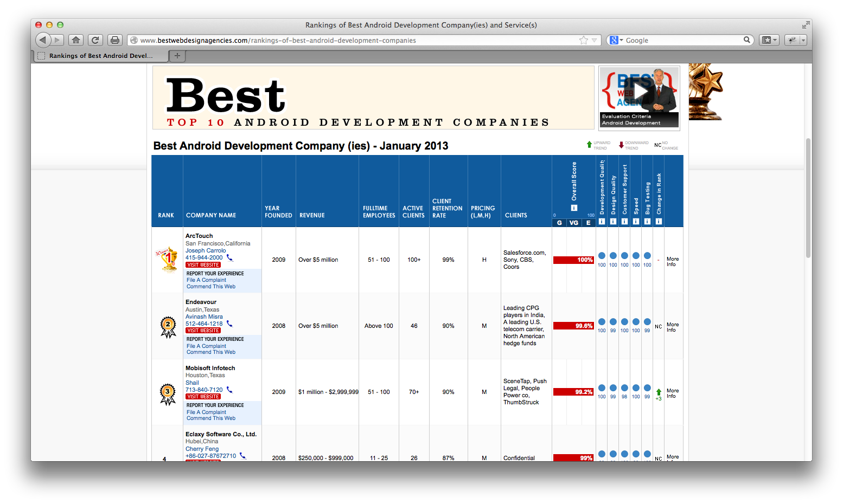Select the Rankings of Best Android tab
Viewport: 843px width, 504px height.
click(101, 56)
